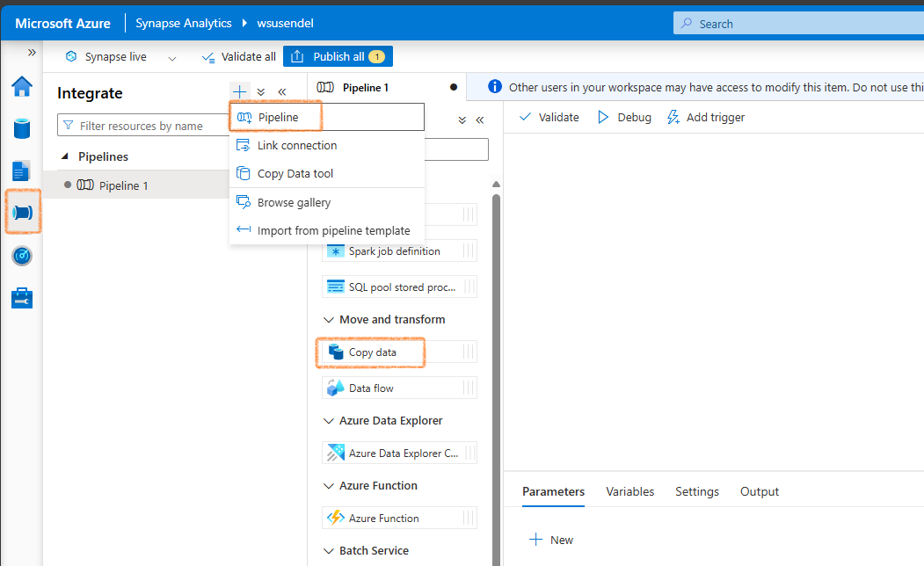This screenshot has height=566, width=924.
Task: Click the Microsoft Azure header link
Action: pyautogui.click(x=62, y=23)
